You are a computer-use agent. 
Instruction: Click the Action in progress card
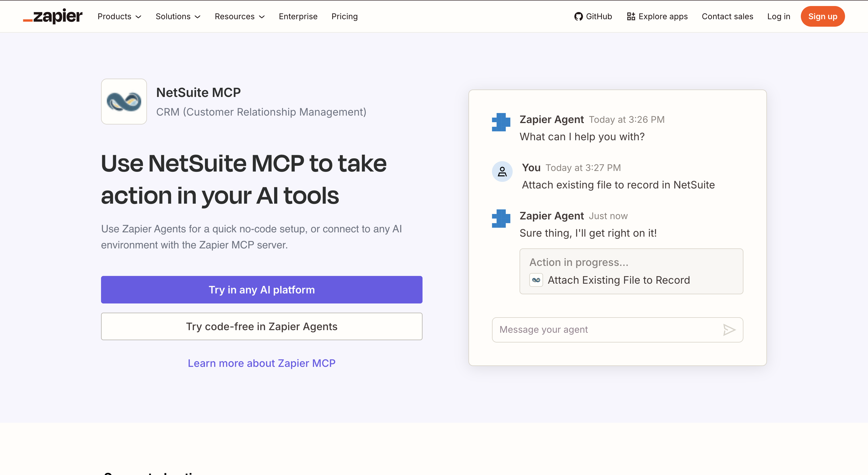(x=631, y=271)
